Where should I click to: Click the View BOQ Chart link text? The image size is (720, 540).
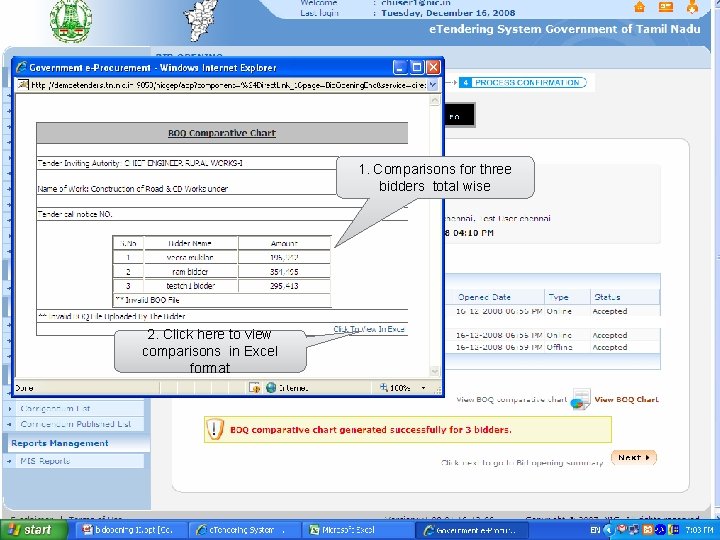click(x=626, y=399)
